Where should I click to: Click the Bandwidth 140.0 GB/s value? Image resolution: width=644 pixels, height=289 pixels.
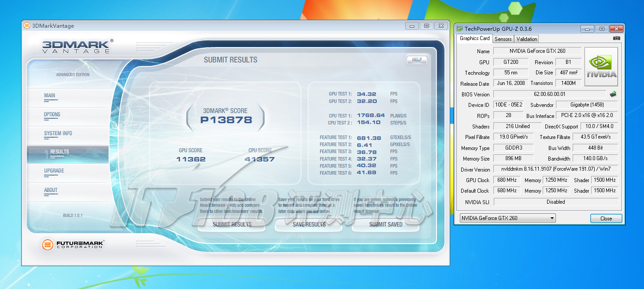(595, 158)
